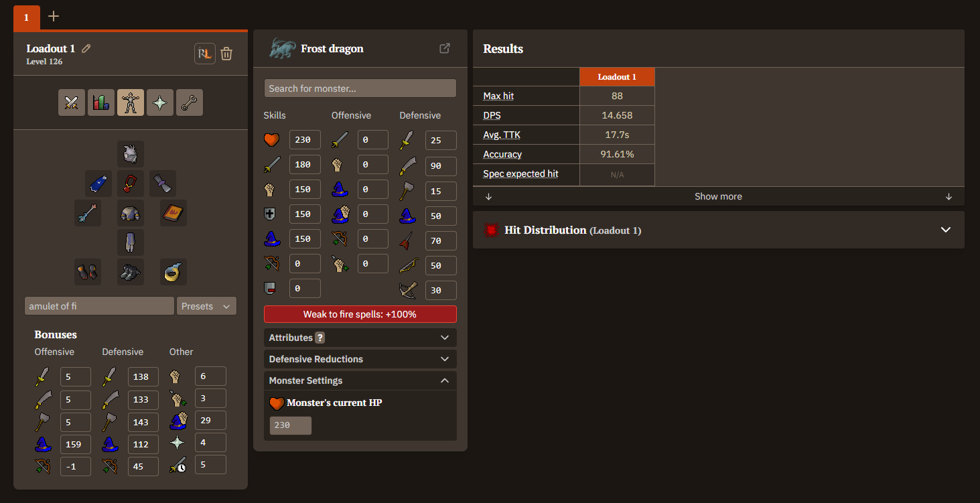
Task: Expand the Attributes section
Action: [360, 338]
